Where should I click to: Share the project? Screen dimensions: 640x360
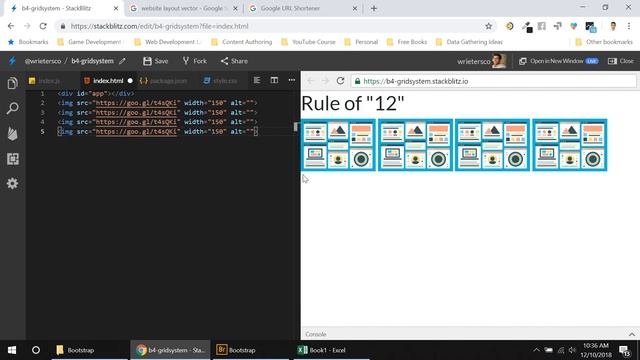tap(234, 61)
